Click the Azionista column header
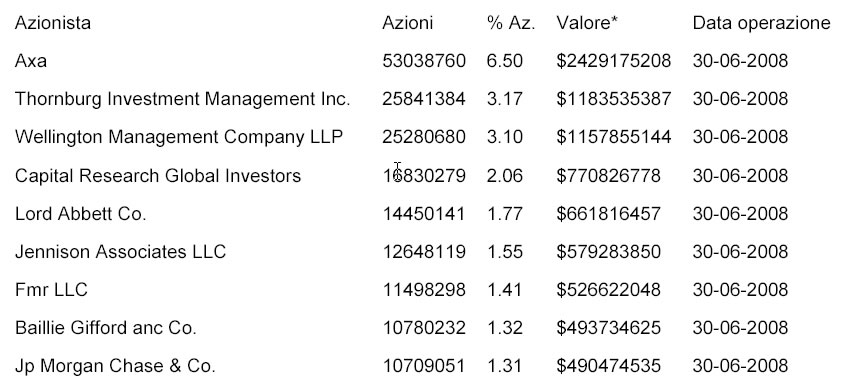The width and height of the screenshot is (845, 389). [x=52, y=23]
